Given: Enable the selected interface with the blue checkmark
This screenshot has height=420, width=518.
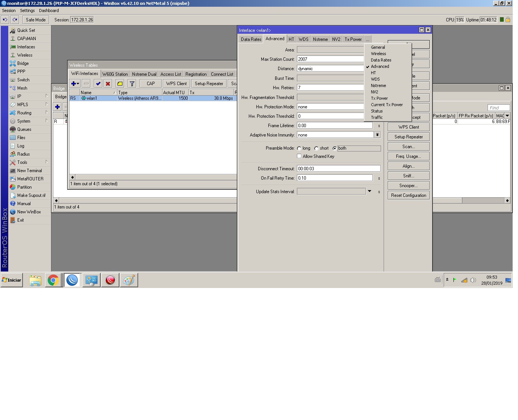Looking at the screenshot, I should [98, 84].
